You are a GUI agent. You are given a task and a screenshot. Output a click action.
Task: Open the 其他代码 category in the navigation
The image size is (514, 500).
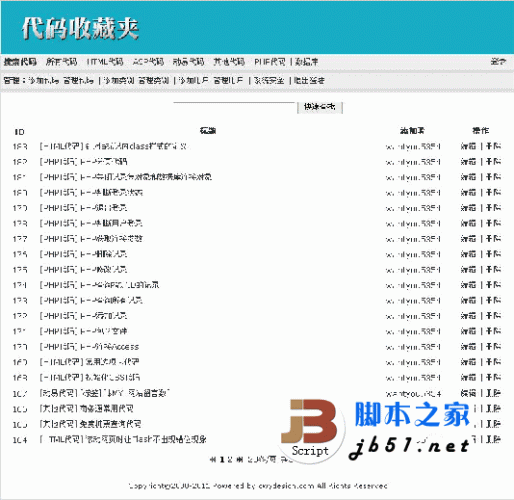(x=229, y=62)
